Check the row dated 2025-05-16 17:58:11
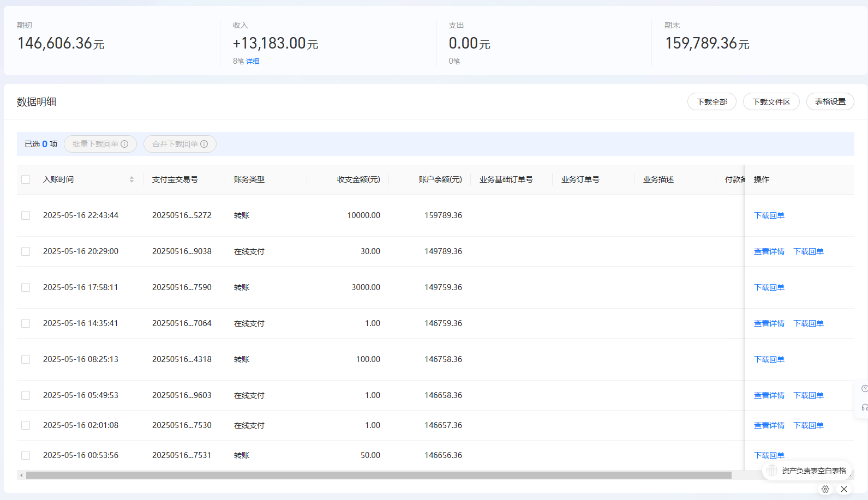This screenshot has height=500, width=868. pos(26,287)
